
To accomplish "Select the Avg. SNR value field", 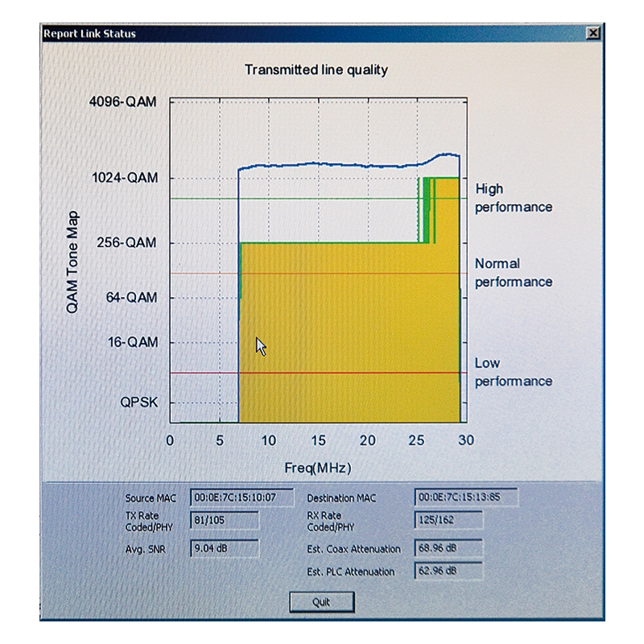I will point(225,548).
